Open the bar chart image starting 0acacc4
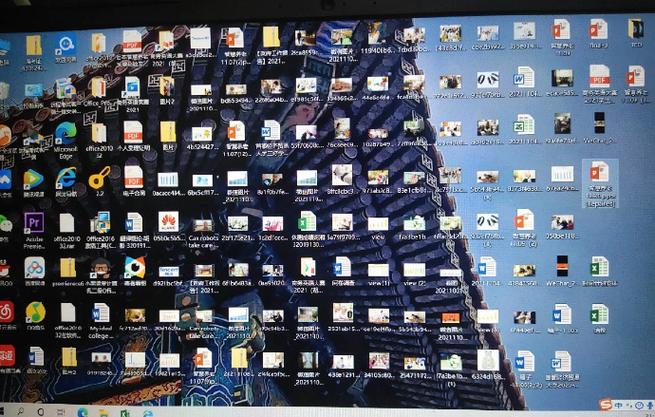The height and width of the screenshot is (417, 655). click(x=168, y=180)
